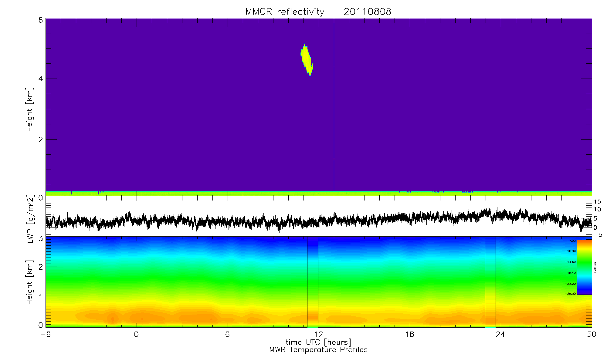Click the yellow-green cloud echo blob
Screen dimensions: 607x364
pyautogui.click(x=306, y=59)
